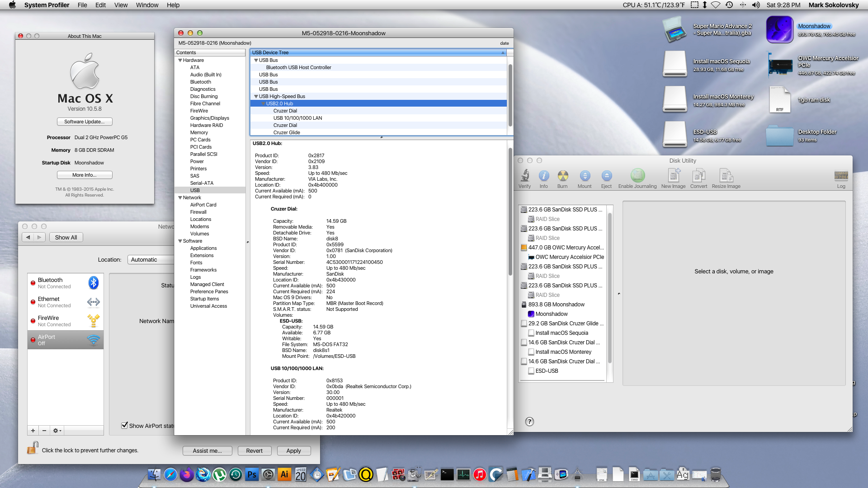Open the Log icon in Disk Utility
Viewport: 868px width, 488px height.
[841, 176]
